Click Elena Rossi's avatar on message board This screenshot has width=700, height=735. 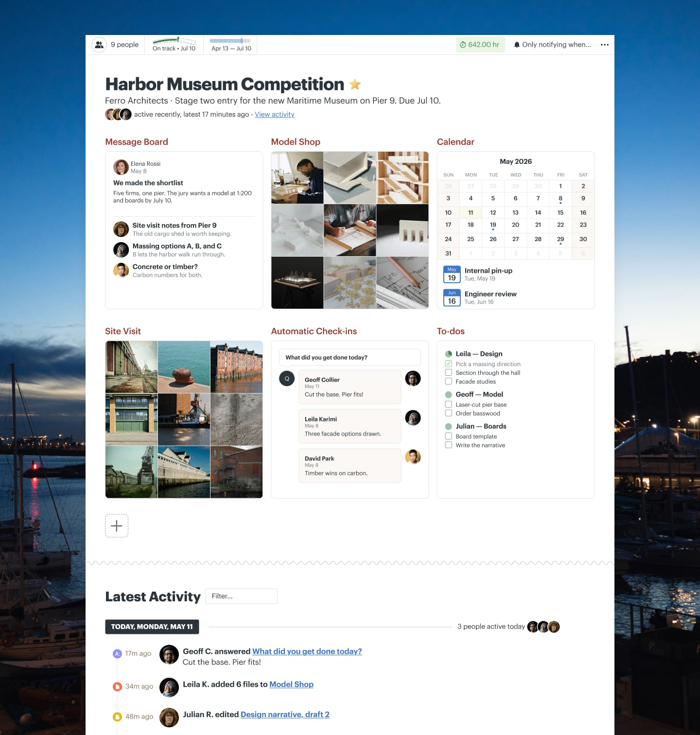pos(121,167)
